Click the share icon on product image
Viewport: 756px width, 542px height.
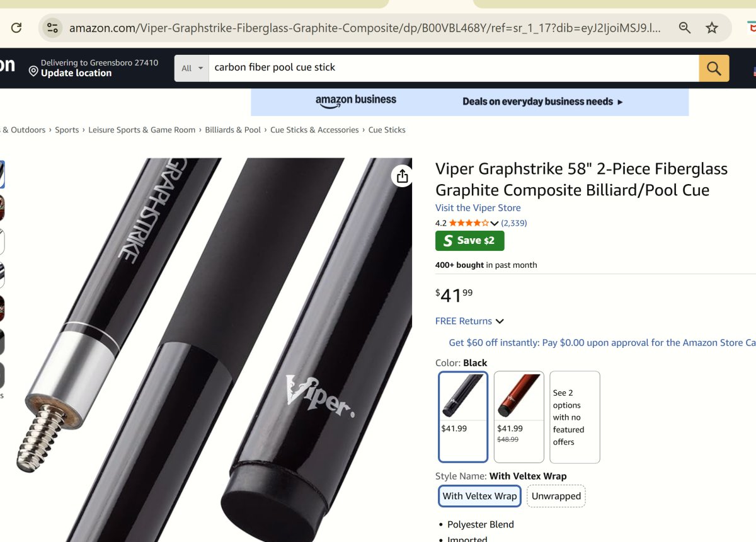[402, 176]
